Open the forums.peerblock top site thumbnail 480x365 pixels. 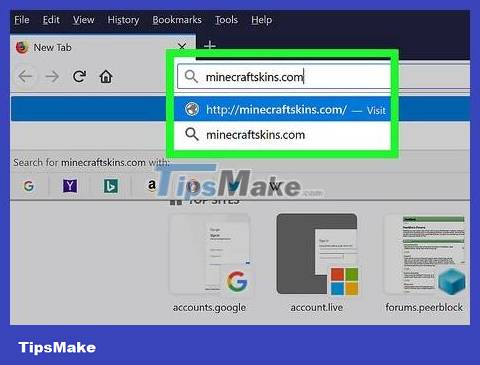[424, 254]
